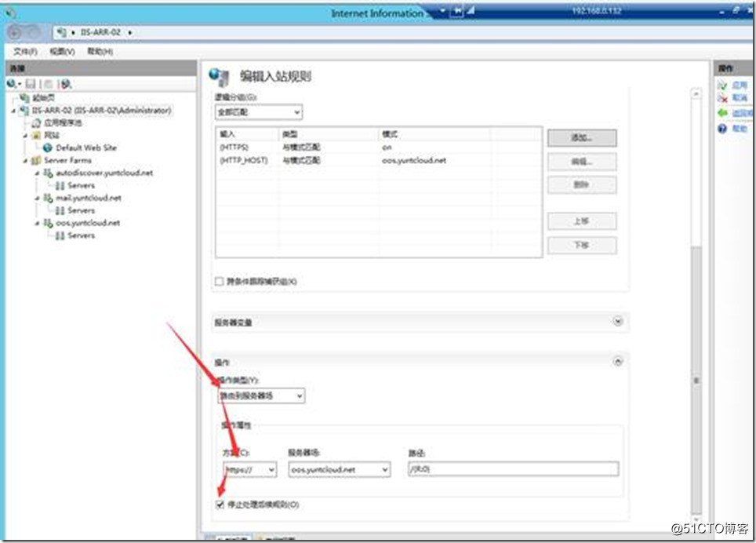Screen dimensions: 756x543
Task: Collapse the oos.yuntcloud.net node arrow
Action: click(37, 224)
